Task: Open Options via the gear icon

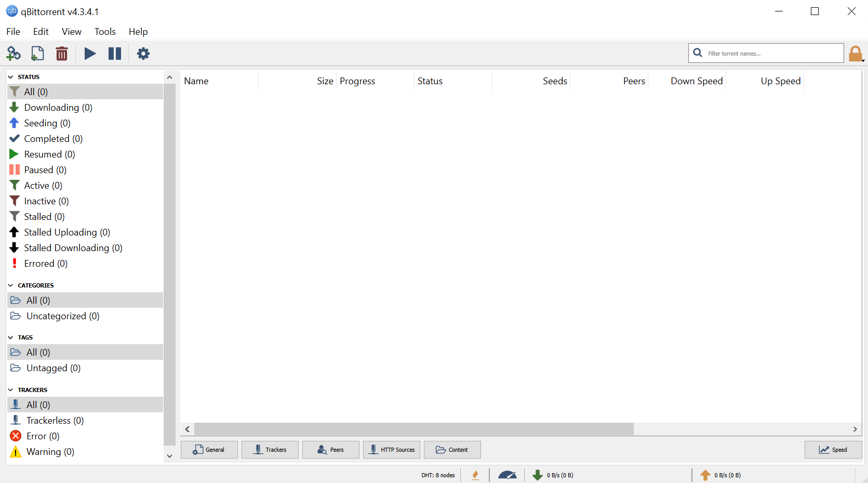Action: (143, 54)
